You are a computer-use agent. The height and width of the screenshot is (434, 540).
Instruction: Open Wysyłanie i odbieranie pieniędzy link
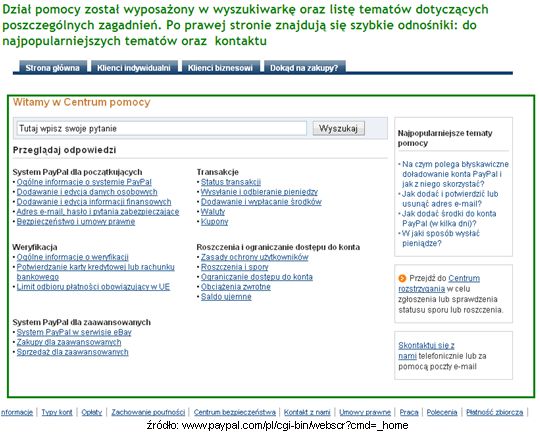[259, 192]
